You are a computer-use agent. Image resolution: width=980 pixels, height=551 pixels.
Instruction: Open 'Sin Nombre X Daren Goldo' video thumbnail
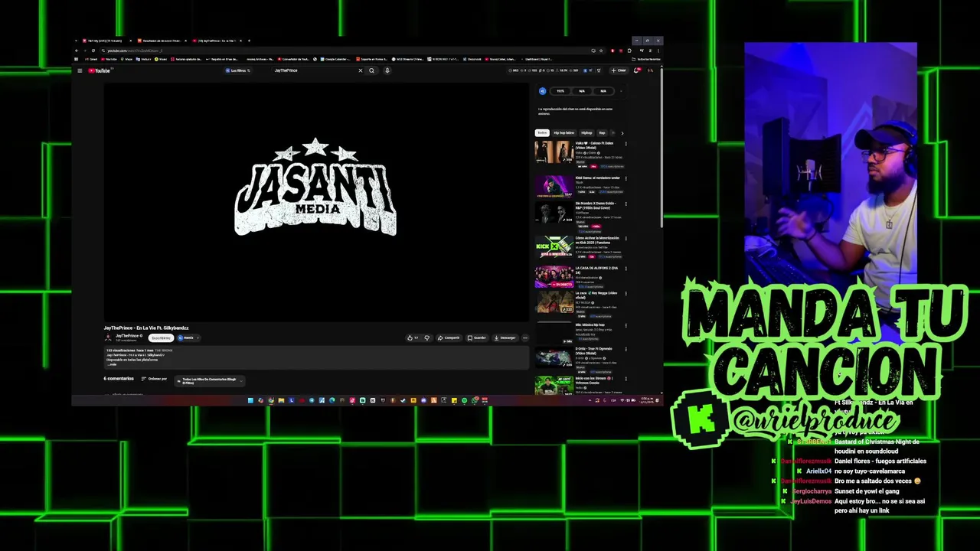[554, 213]
